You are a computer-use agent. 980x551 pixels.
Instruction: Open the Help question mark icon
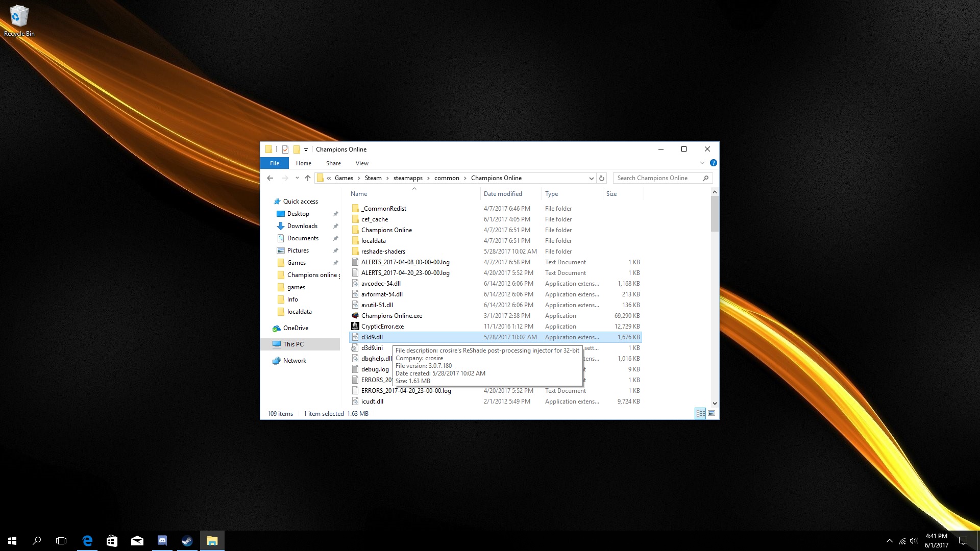[713, 163]
